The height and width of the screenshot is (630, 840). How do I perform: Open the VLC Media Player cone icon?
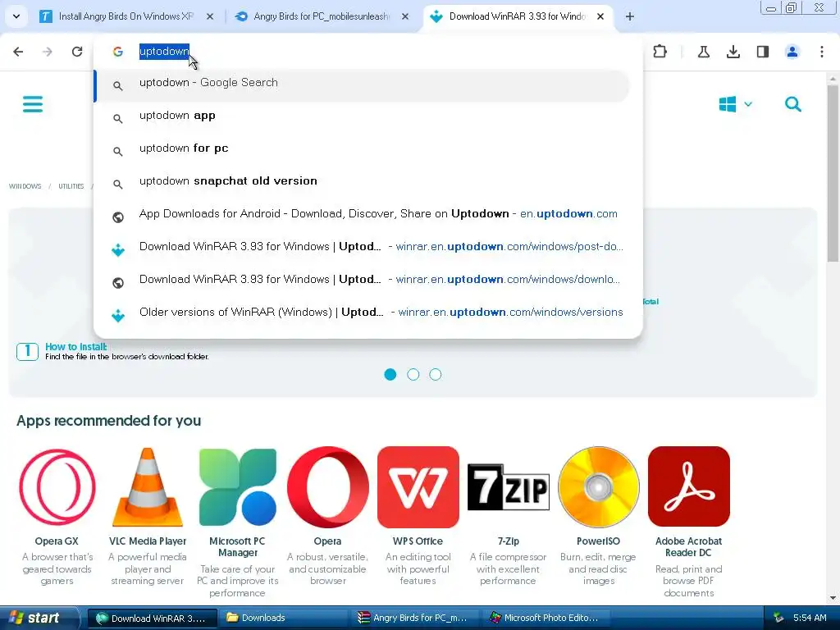(148, 487)
